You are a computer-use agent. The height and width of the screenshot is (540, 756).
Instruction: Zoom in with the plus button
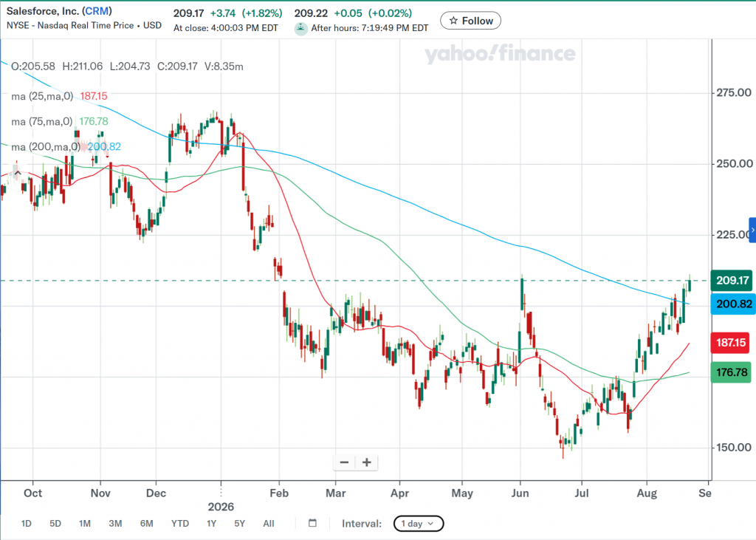point(366,462)
